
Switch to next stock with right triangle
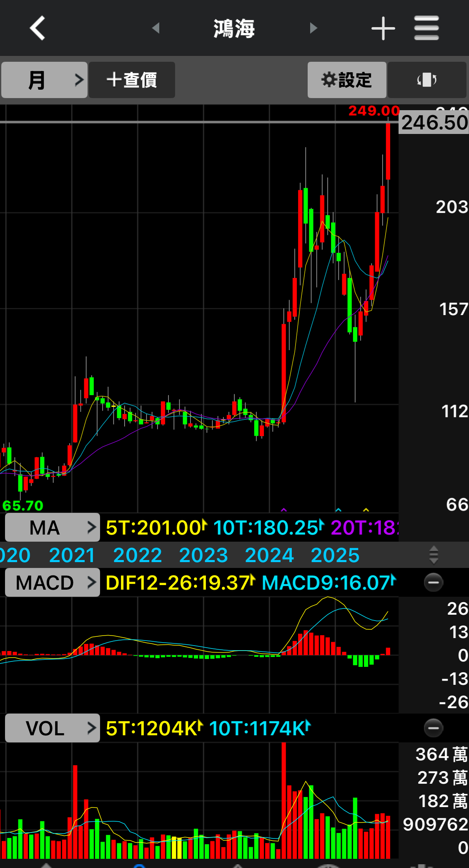pos(314,28)
